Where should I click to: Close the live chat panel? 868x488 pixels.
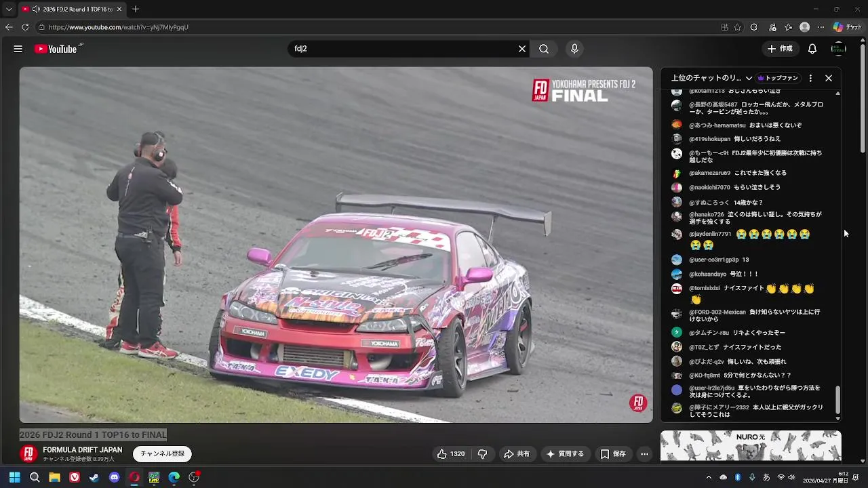tap(829, 78)
